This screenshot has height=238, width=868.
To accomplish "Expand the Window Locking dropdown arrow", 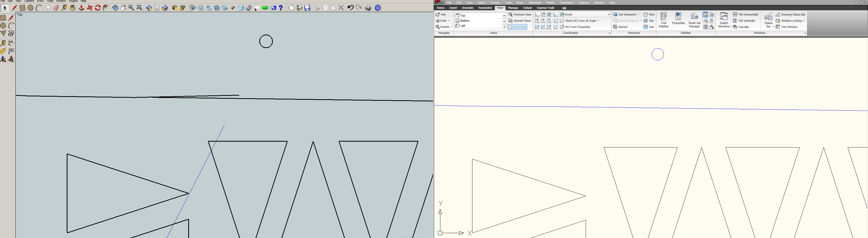I will [804, 21].
